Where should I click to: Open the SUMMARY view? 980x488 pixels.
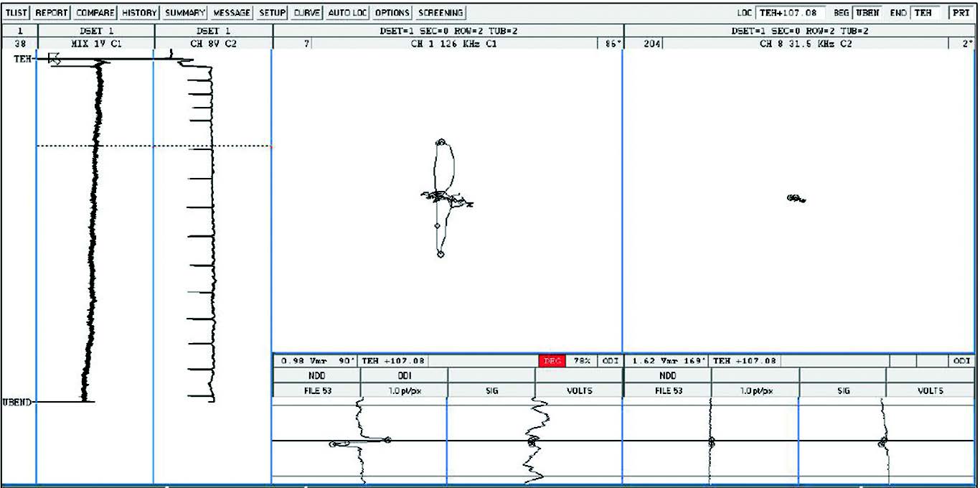coord(184,11)
